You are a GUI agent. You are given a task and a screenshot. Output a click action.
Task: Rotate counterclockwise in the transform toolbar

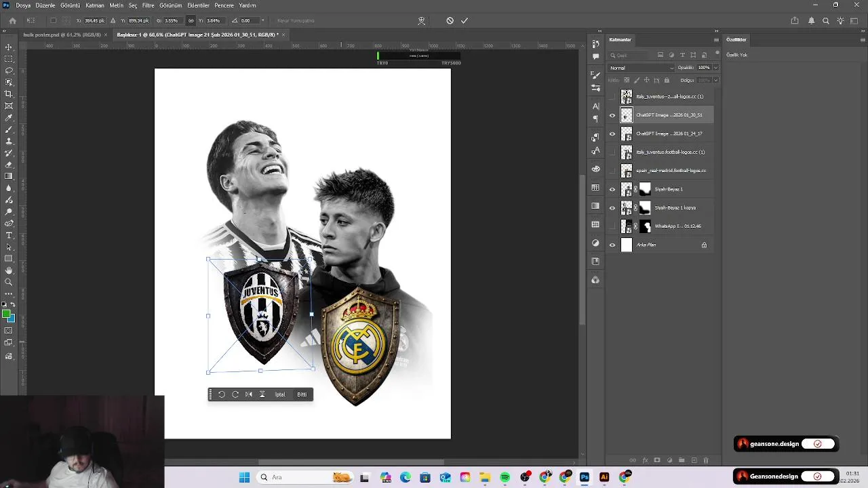pyautogui.click(x=222, y=394)
